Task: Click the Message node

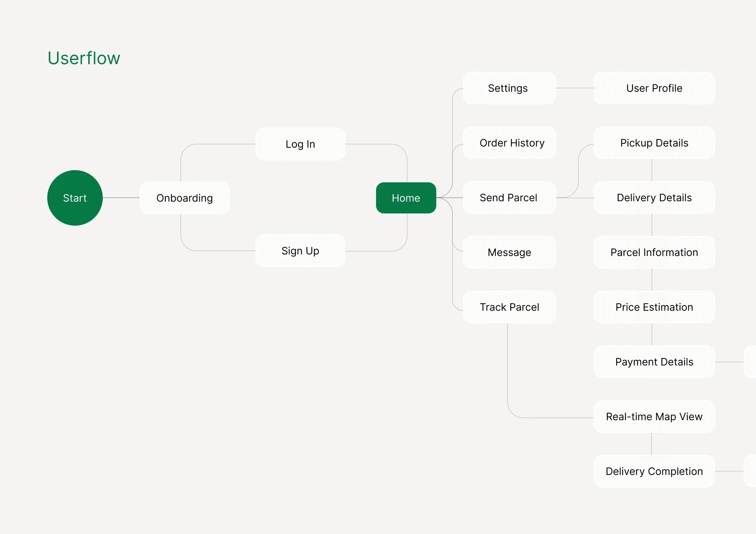Action: pyautogui.click(x=509, y=252)
